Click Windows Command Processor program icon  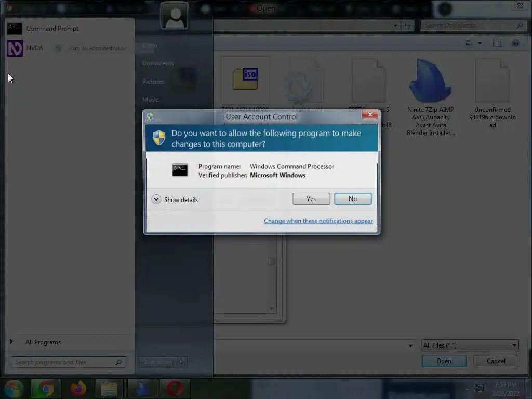point(180,170)
